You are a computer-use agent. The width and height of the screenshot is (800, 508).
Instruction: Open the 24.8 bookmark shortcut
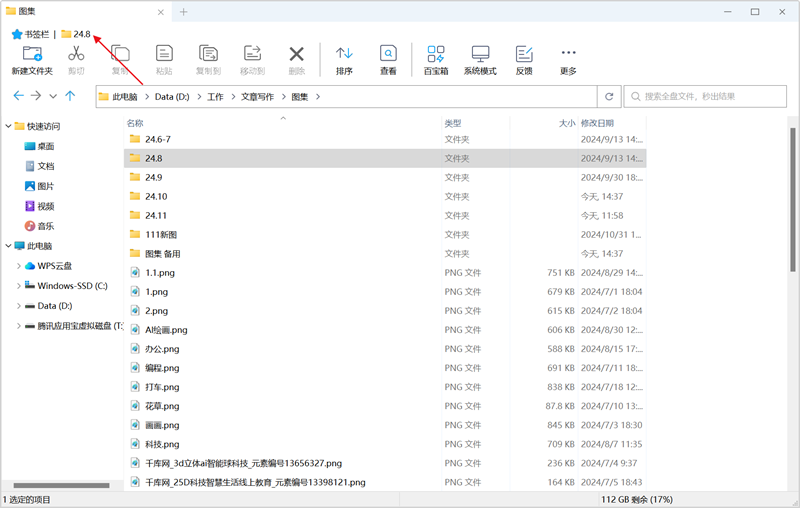click(x=76, y=34)
